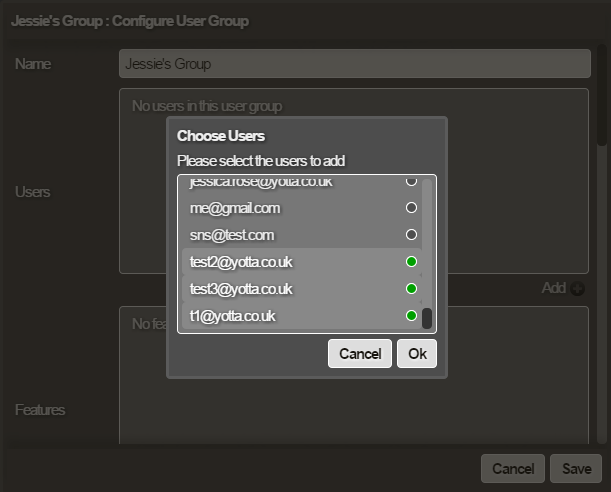The width and height of the screenshot is (611, 492).
Task: Select the sns@test.com user entry
Action: pos(232,235)
